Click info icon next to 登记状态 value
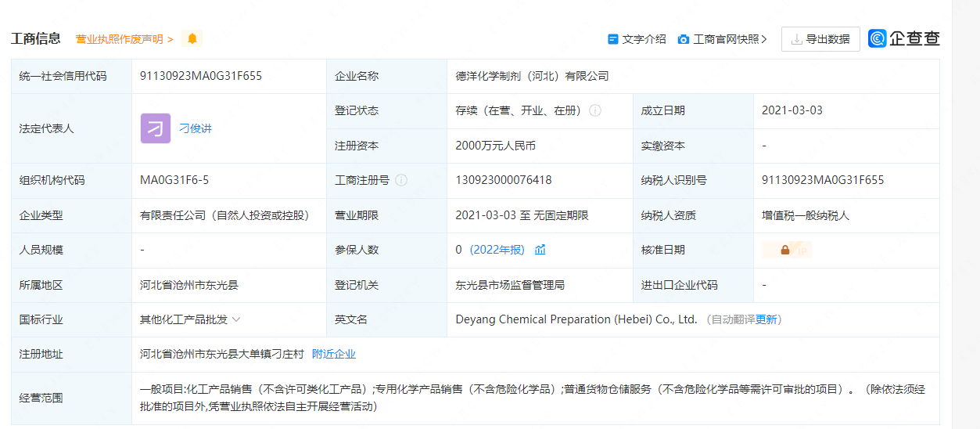 tap(595, 111)
